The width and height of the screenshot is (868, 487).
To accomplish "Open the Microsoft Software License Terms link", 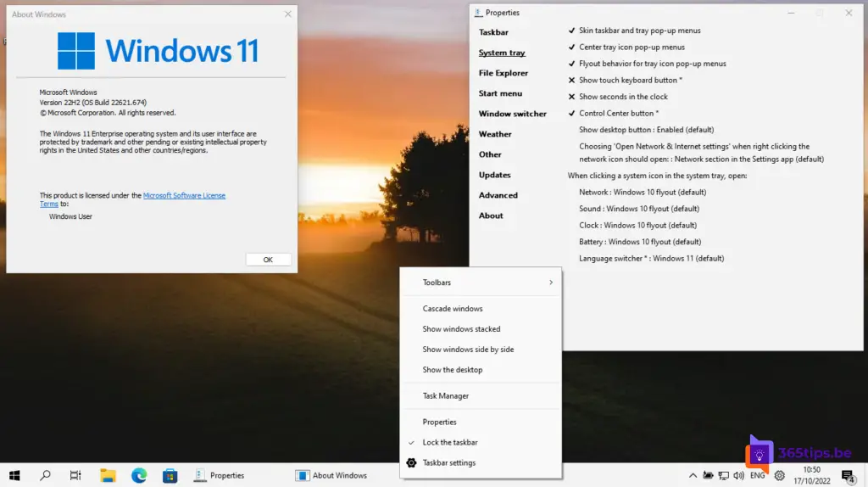I will (184, 195).
